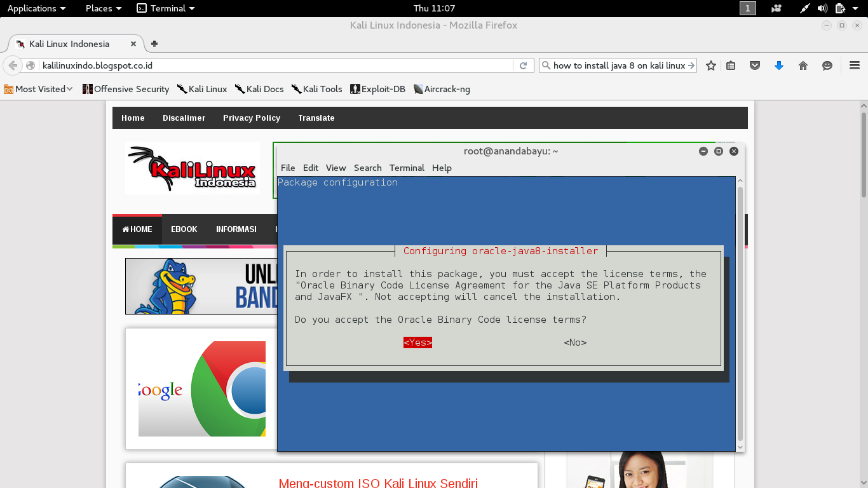Click the pen tray icon in top panel
The image size is (868, 488).
(805, 8)
